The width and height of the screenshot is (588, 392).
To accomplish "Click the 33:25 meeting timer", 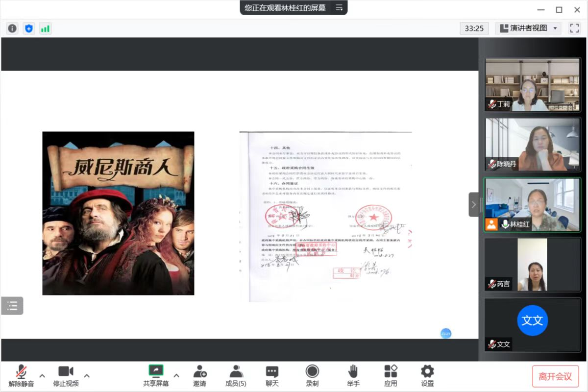I will click(474, 28).
